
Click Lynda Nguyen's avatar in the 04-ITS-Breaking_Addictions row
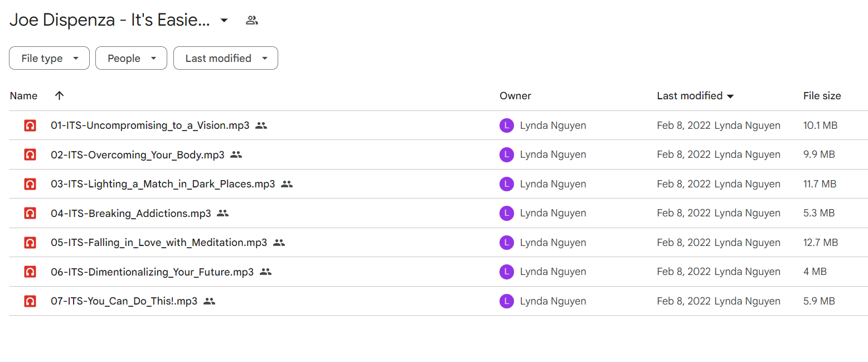coord(507,213)
